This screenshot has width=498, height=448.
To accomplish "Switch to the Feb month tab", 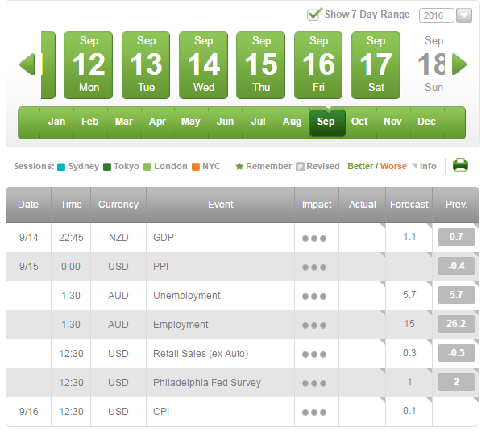I will point(90,122).
